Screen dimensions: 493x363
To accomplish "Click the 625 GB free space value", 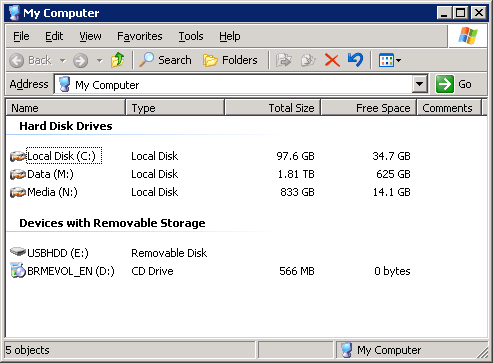I will click(393, 174).
